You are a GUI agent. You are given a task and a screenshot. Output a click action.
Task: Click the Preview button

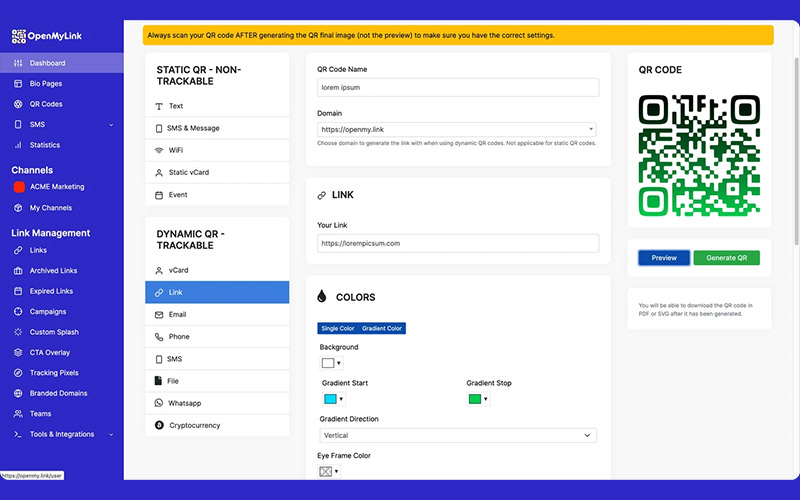click(x=664, y=258)
